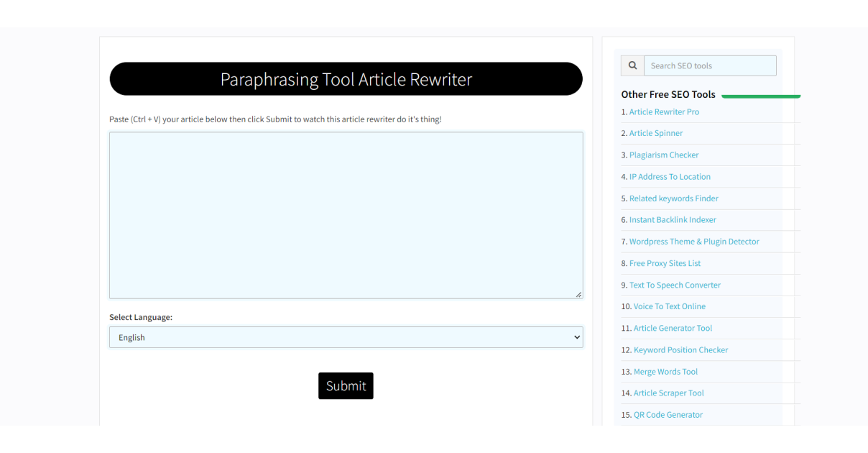Open the Select Language dropdown
This screenshot has width=868, height=453.
pos(346,337)
